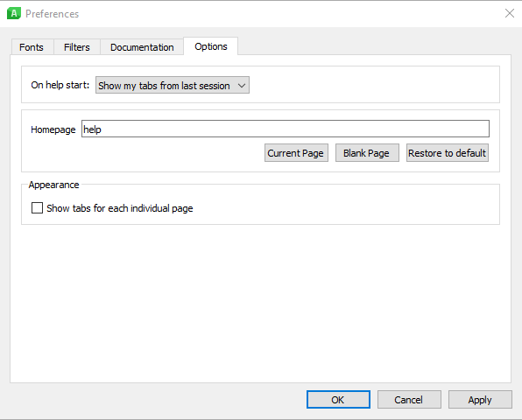Click the green Assistant app icon in title bar
Image resolution: width=522 pixels, height=420 pixels.
click(14, 14)
